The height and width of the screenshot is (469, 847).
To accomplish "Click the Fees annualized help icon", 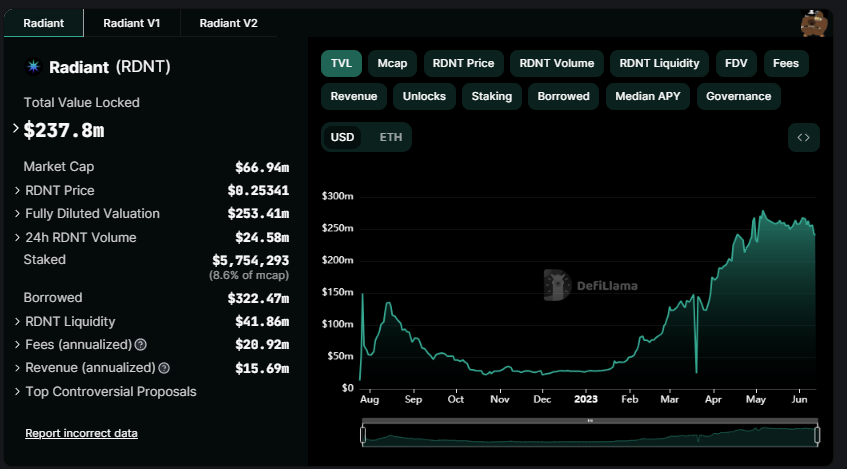I will pyautogui.click(x=141, y=345).
